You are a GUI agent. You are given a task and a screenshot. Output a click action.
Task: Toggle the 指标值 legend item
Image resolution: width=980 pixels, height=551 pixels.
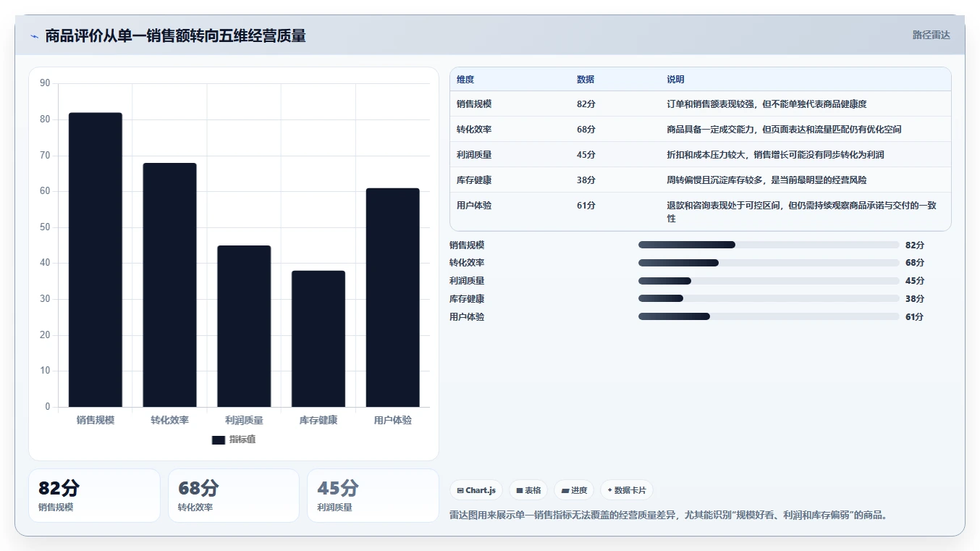(234, 439)
